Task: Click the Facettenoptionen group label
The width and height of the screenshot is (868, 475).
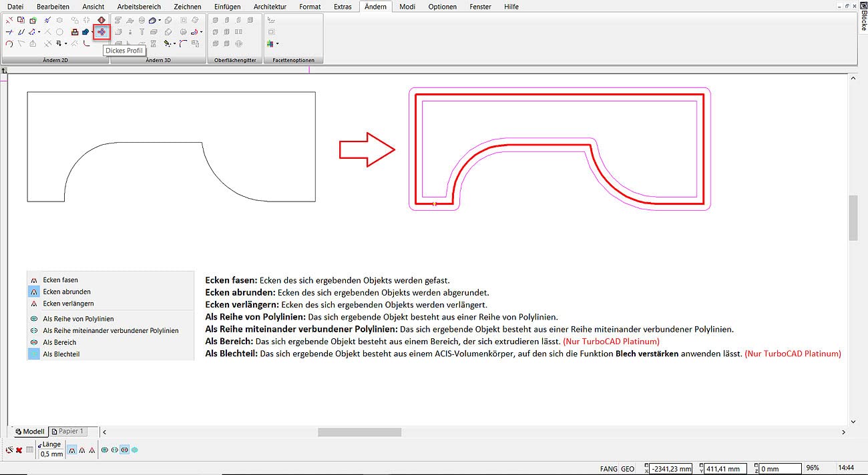Action: pyautogui.click(x=294, y=60)
